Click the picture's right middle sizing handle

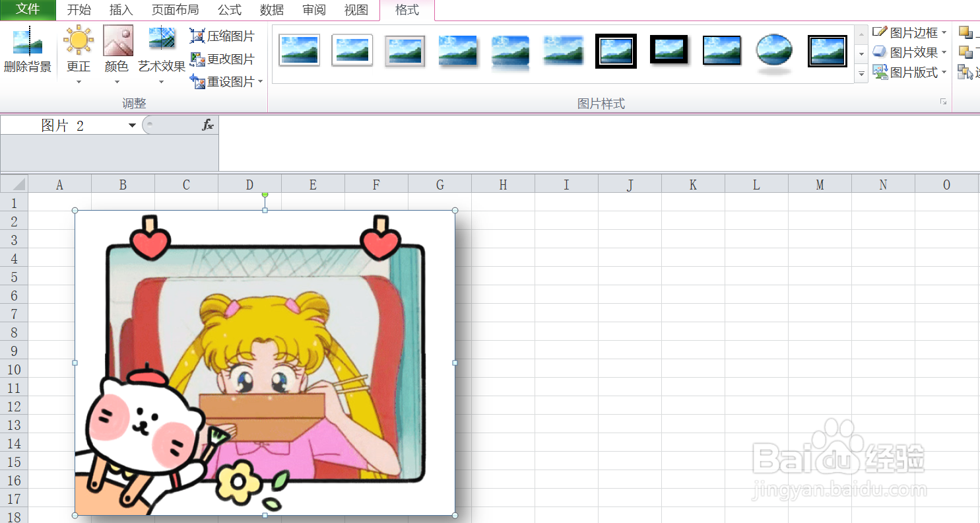click(455, 363)
